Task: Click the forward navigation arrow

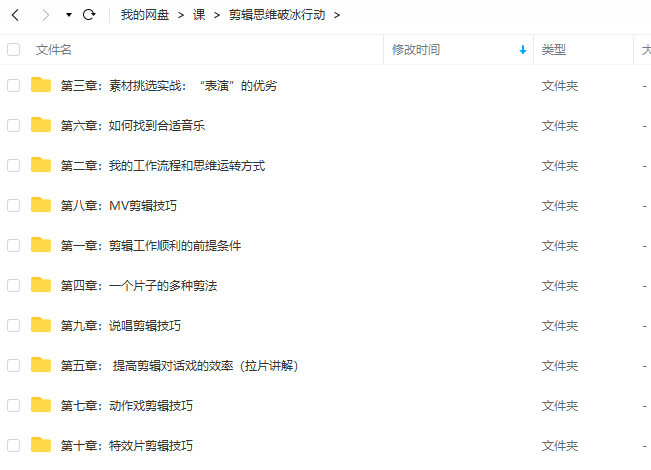Action: click(45, 15)
